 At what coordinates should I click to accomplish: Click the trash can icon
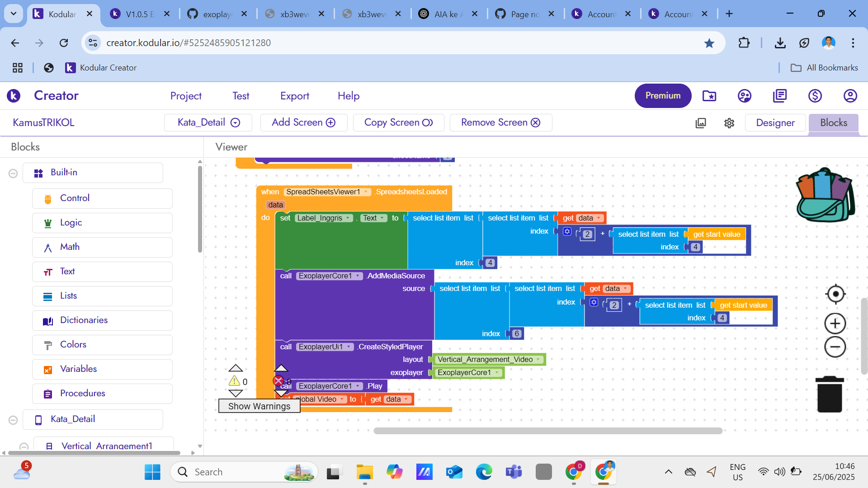[x=830, y=394]
